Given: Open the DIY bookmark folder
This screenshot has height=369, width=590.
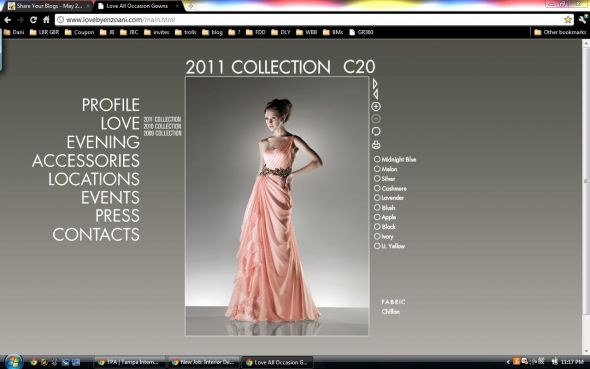Looking at the screenshot, I should pyautogui.click(x=281, y=32).
